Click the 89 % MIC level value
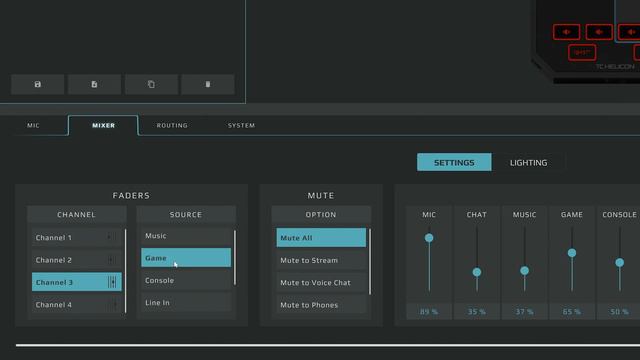The height and width of the screenshot is (360, 640). (429, 311)
